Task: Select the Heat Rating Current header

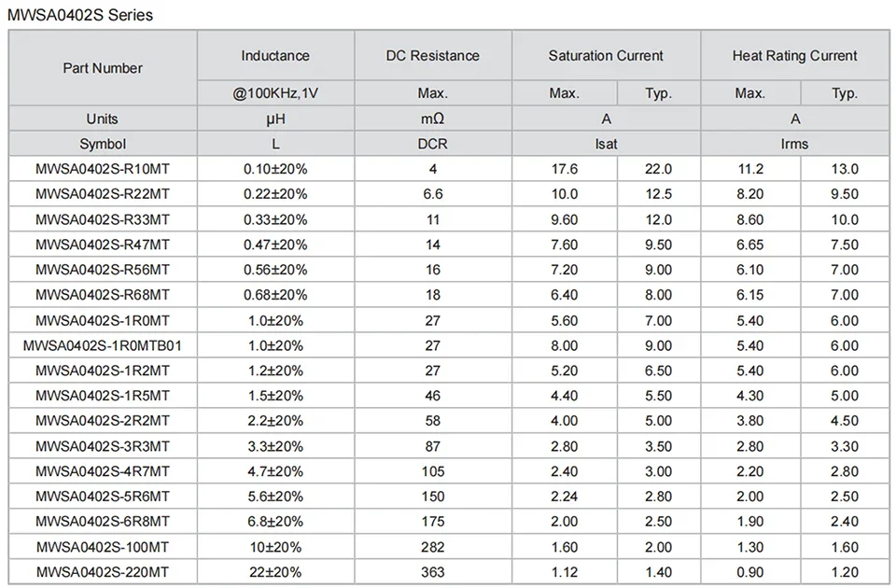Action: [x=794, y=56]
